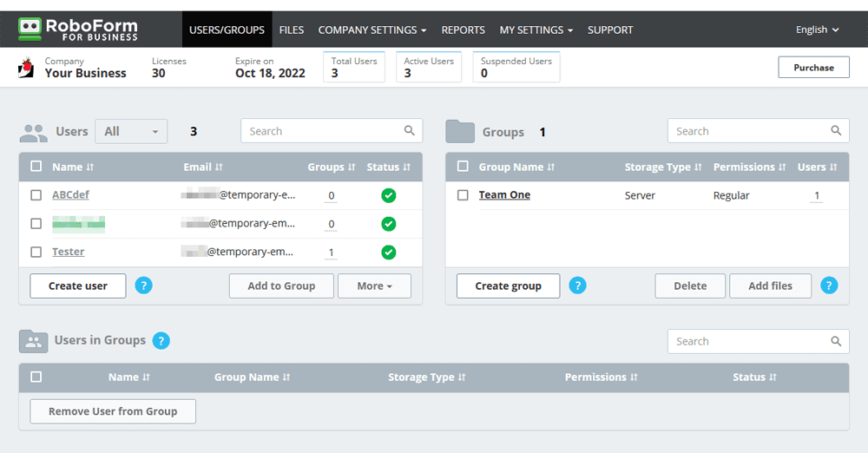Click the search icon in Groups search box
Screen dimensions: 868x453
836,131
